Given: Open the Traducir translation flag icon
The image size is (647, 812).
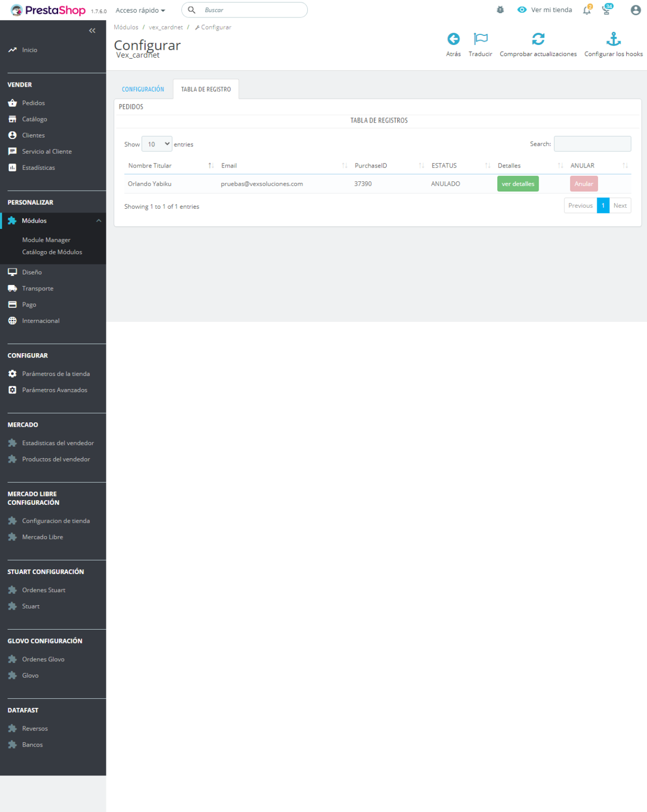Looking at the screenshot, I should [x=480, y=38].
